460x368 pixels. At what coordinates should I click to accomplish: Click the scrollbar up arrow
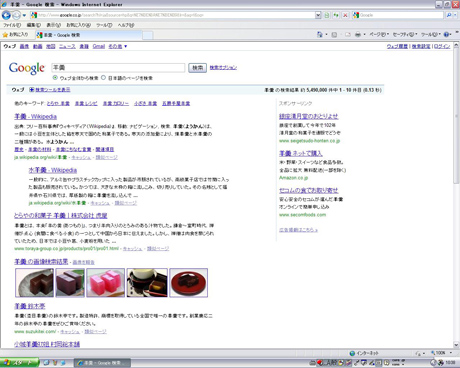[x=456, y=45]
